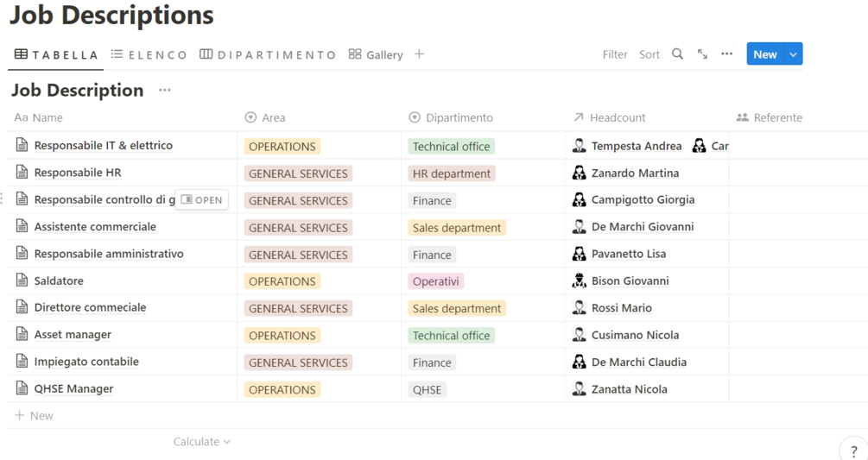868x460 pixels.
Task: Switch to the DIPARTIMENTO view tab
Action: (268, 54)
